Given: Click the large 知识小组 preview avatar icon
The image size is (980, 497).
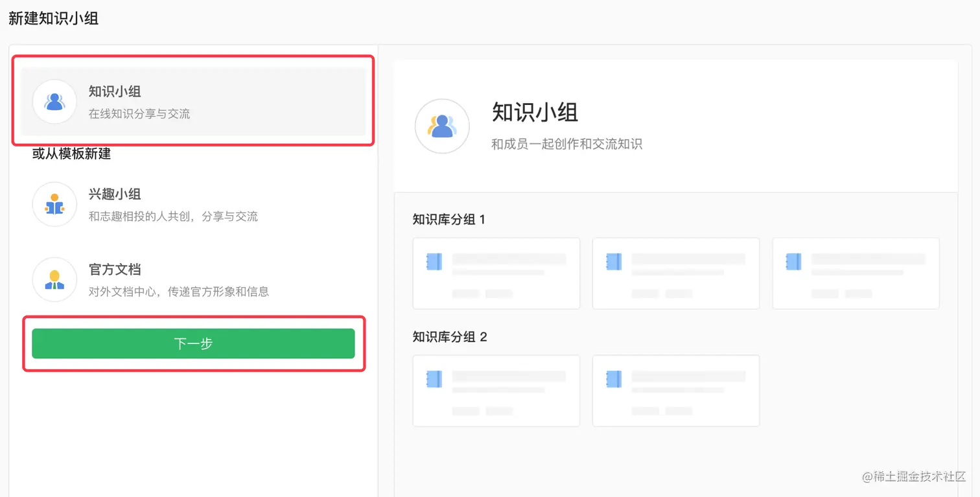Looking at the screenshot, I should (x=442, y=126).
